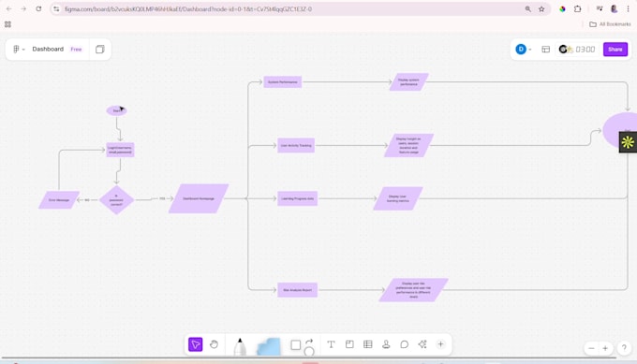Open the blue sticky note tool
The height and width of the screenshot is (364, 637).
tap(269, 347)
